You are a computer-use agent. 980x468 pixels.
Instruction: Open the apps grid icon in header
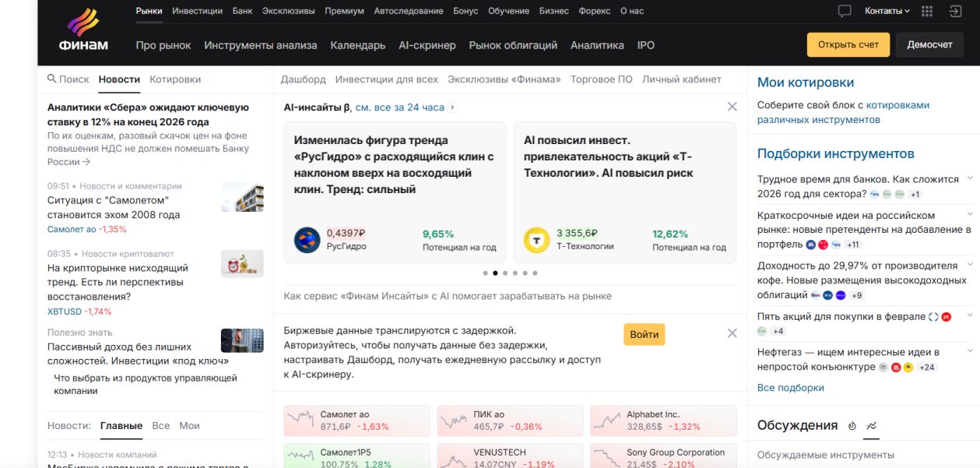point(926,11)
